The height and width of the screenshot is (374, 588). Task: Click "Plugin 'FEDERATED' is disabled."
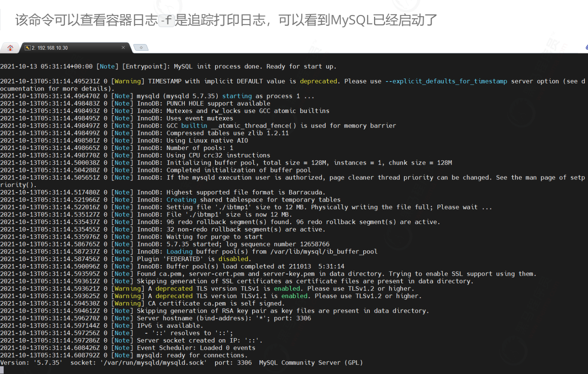click(x=194, y=259)
